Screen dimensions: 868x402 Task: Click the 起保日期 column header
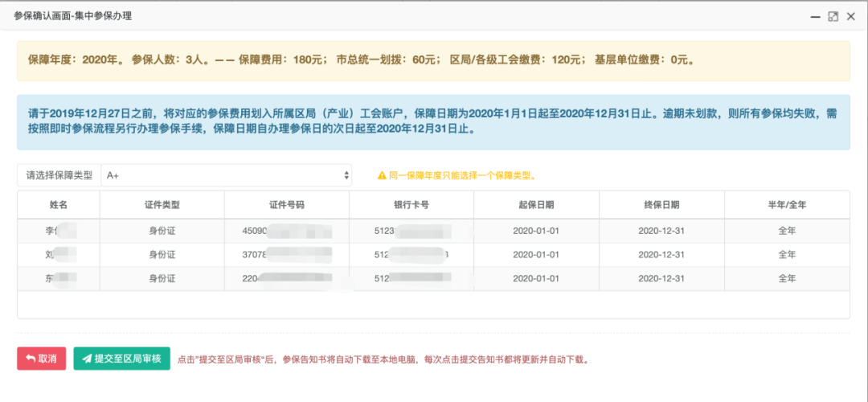point(536,205)
